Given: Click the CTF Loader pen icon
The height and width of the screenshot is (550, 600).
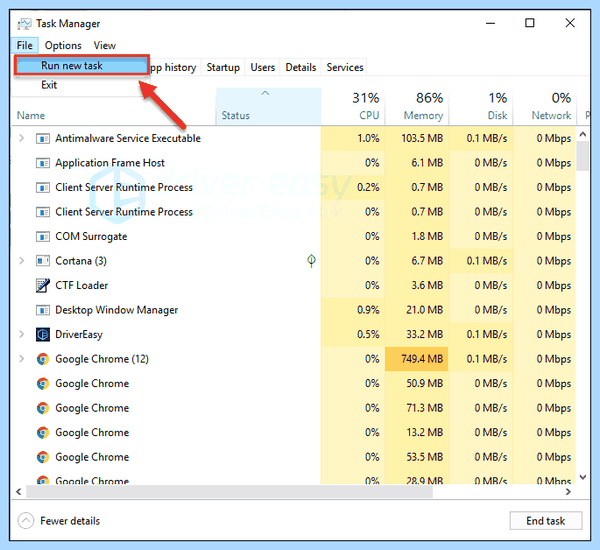Looking at the screenshot, I should pyautogui.click(x=42, y=286).
